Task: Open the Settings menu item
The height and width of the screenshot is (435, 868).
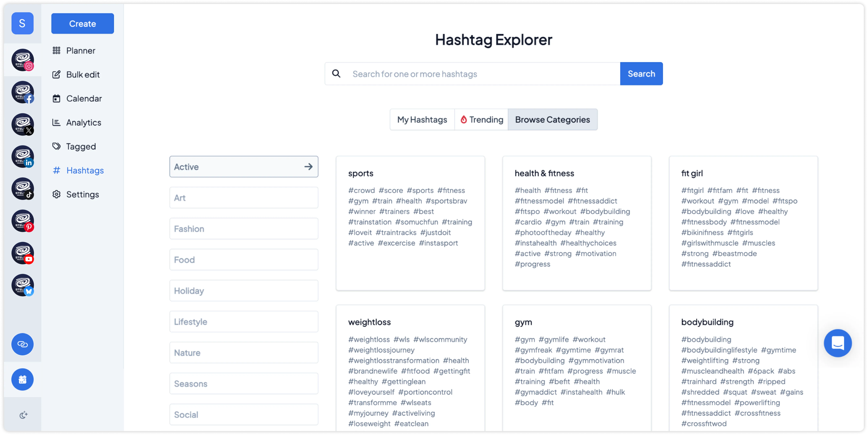Action: [x=83, y=194]
